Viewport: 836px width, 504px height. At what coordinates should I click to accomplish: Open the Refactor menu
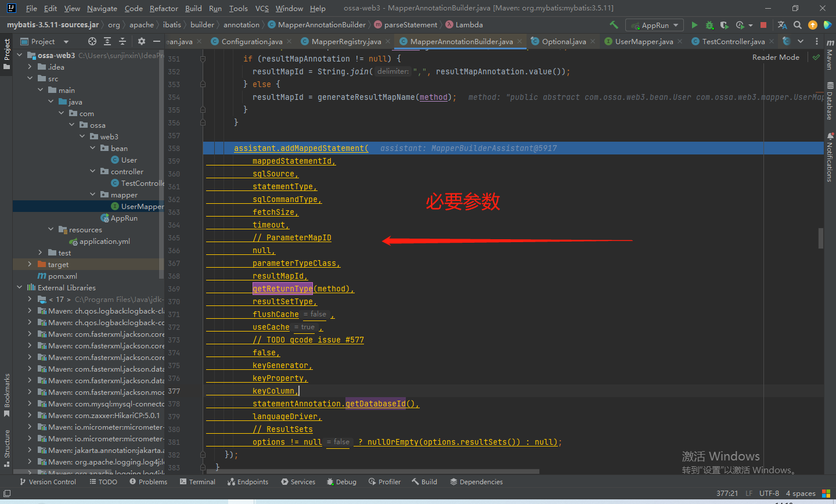(164, 8)
